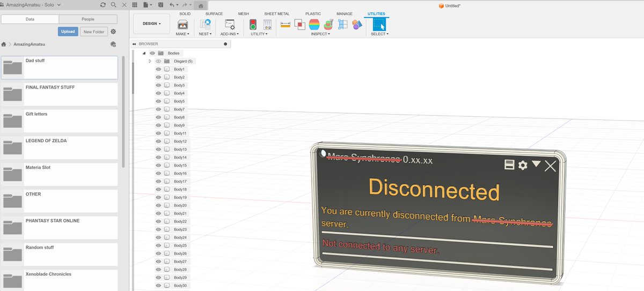Image resolution: width=644 pixels, height=291 pixels.
Task: Hide Body1 with its eye icon
Action: [158, 69]
